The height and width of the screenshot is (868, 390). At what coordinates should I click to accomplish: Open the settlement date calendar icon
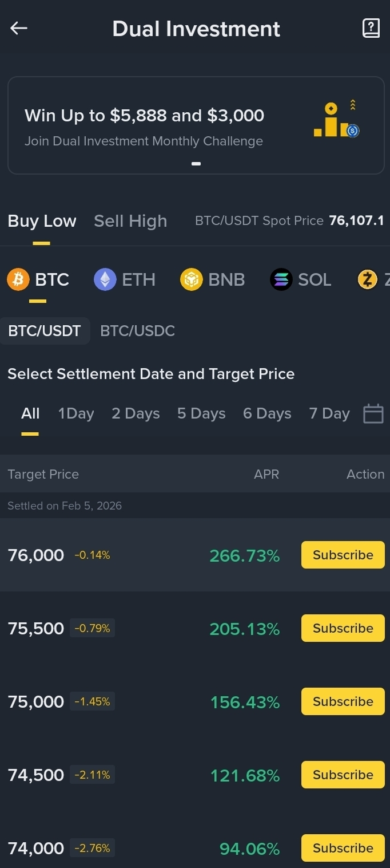[373, 413]
